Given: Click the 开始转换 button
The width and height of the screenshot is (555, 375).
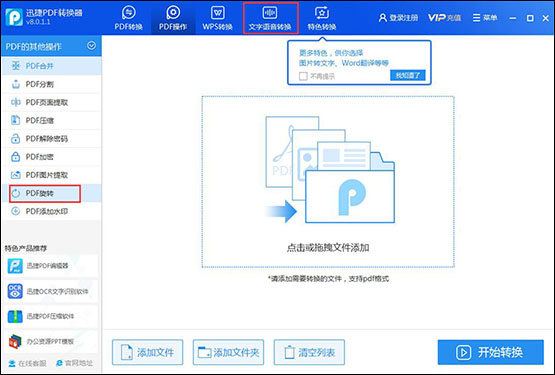Looking at the screenshot, I should point(491,352).
